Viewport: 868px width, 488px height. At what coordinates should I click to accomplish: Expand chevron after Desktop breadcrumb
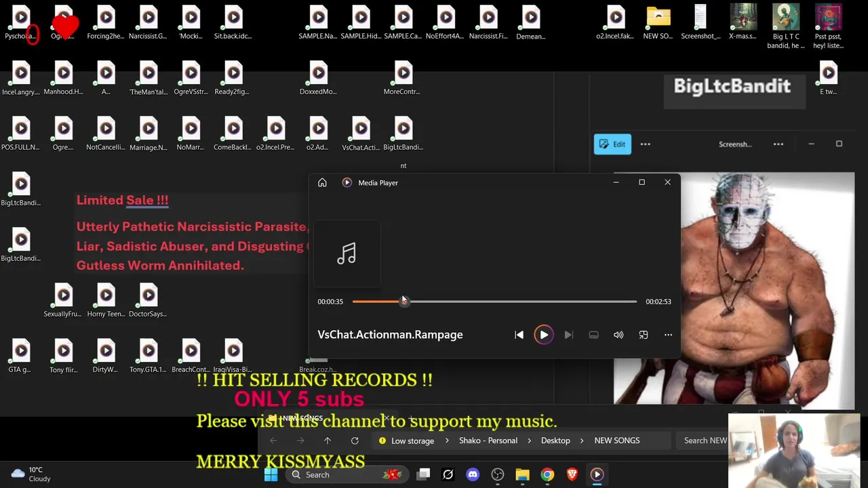(582, 441)
